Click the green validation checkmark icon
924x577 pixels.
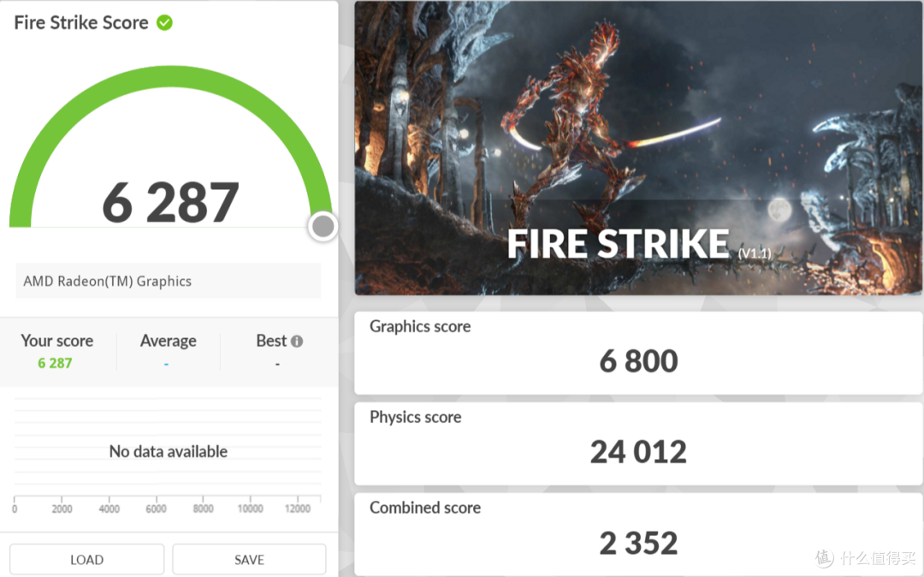(164, 23)
